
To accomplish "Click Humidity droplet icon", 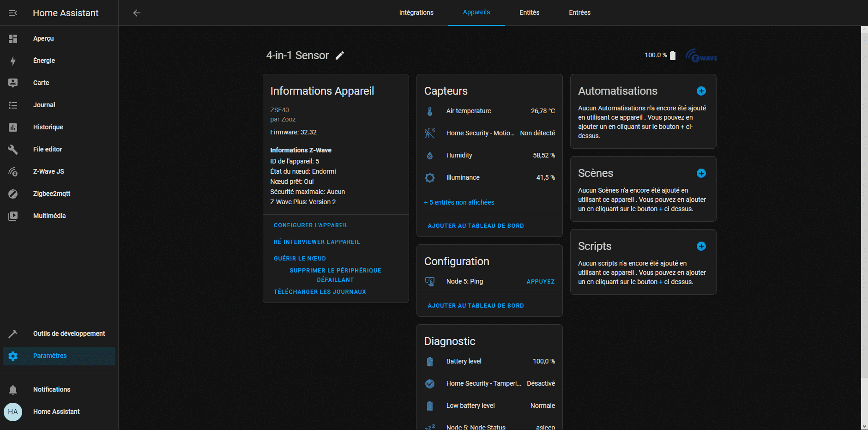I will point(430,156).
